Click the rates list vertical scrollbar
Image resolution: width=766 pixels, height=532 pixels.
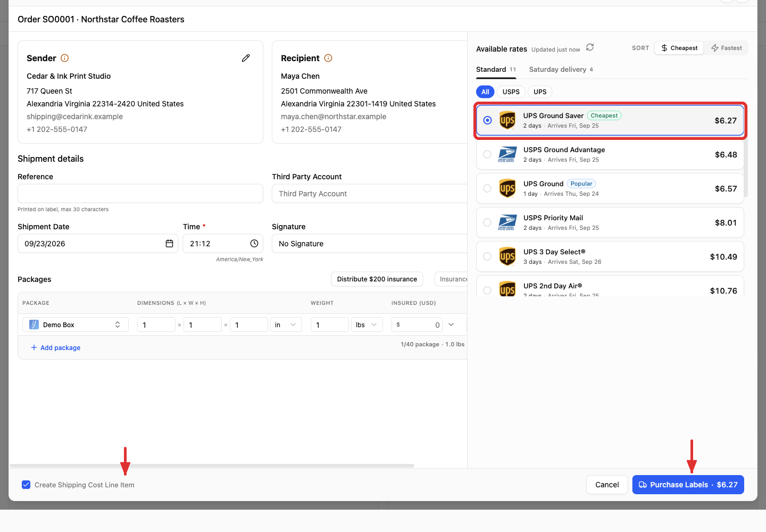coord(746,150)
